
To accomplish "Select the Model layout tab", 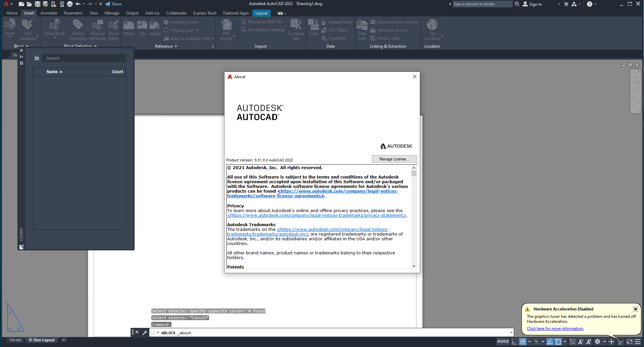I will click(15, 340).
